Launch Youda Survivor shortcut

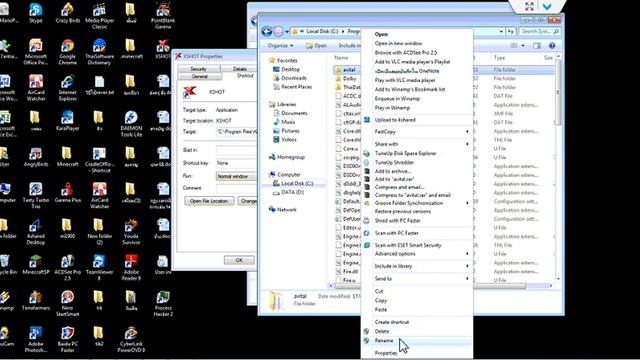point(131,231)
